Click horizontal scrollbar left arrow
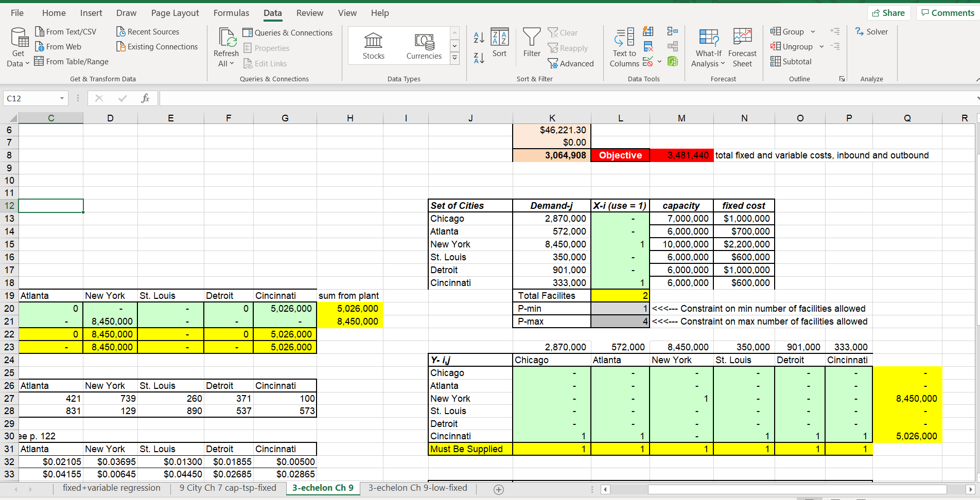The height and width of the screenshot is (500, 980). [x=605, y=489]
